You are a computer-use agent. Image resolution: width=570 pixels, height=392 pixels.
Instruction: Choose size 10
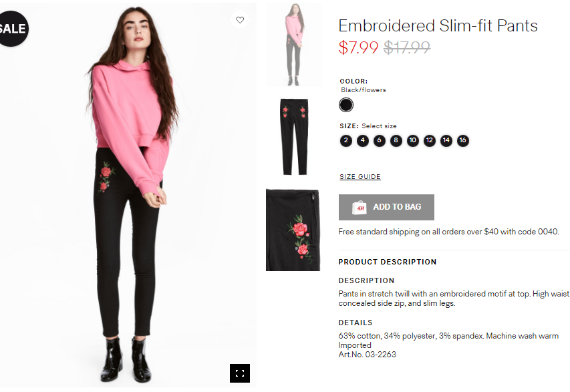coord(412,141)
